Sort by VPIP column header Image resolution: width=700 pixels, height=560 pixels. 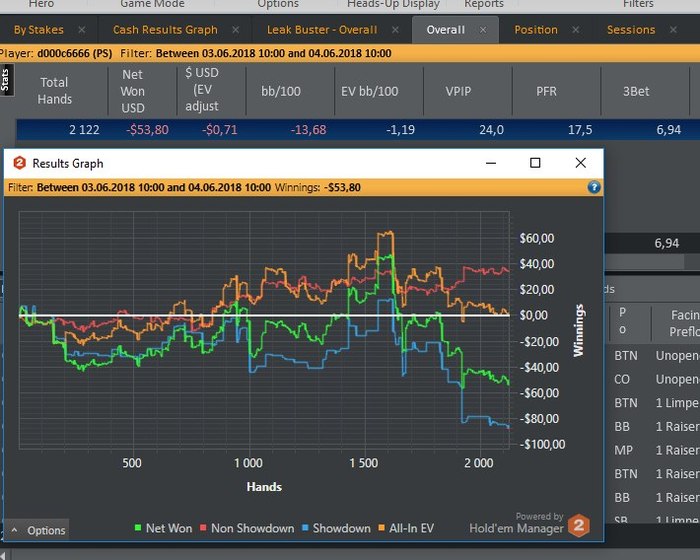pos(458,91)
